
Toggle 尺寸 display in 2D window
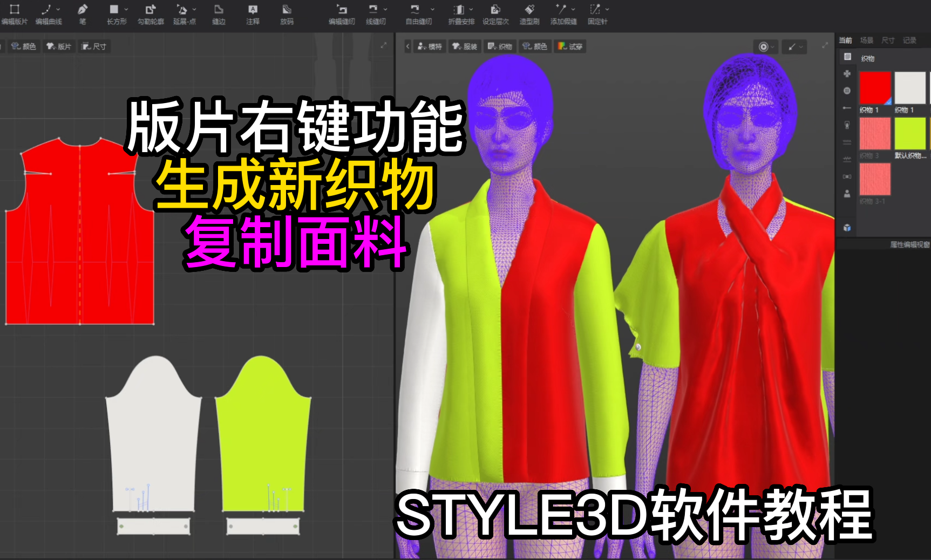[x=94, y=46]
